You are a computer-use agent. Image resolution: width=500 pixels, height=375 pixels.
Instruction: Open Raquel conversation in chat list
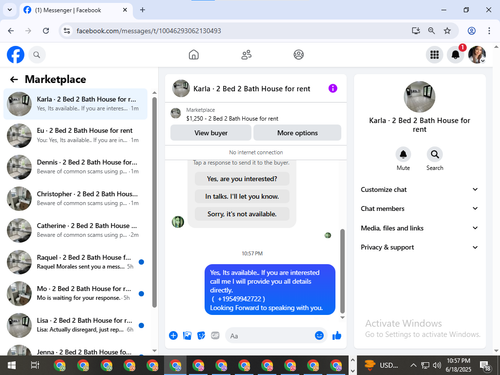coord(76,262)
